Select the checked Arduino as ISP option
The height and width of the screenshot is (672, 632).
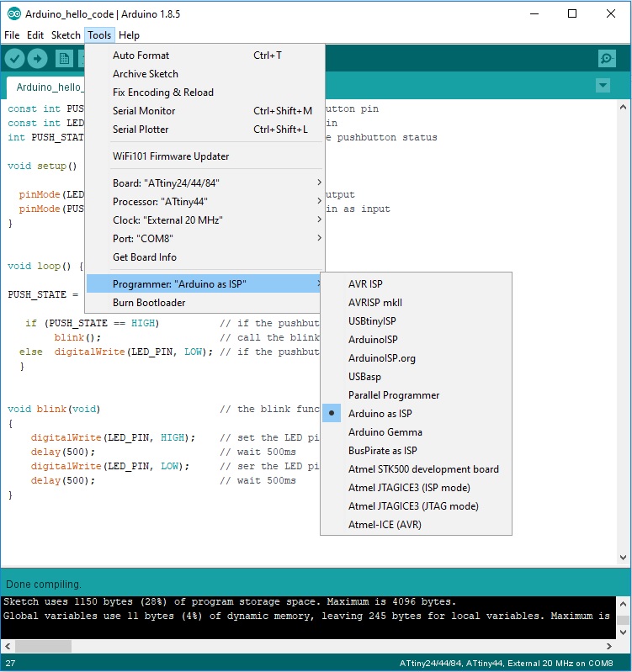(416, 413)
